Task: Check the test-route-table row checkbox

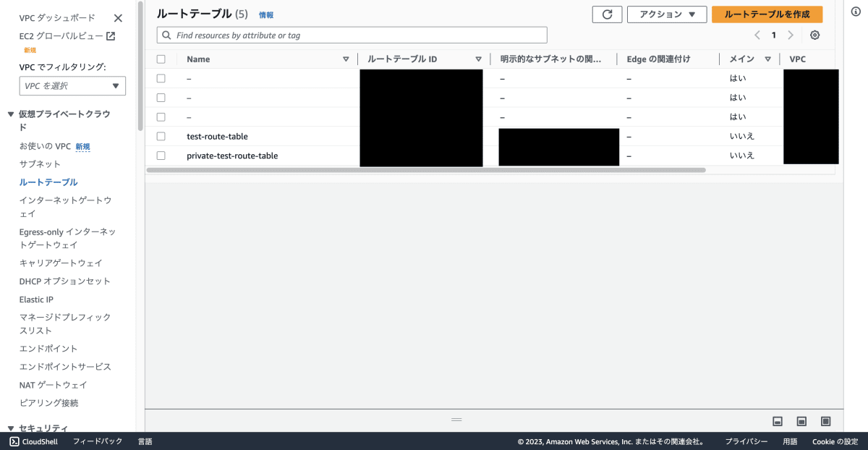Action: tap(161, 136)
